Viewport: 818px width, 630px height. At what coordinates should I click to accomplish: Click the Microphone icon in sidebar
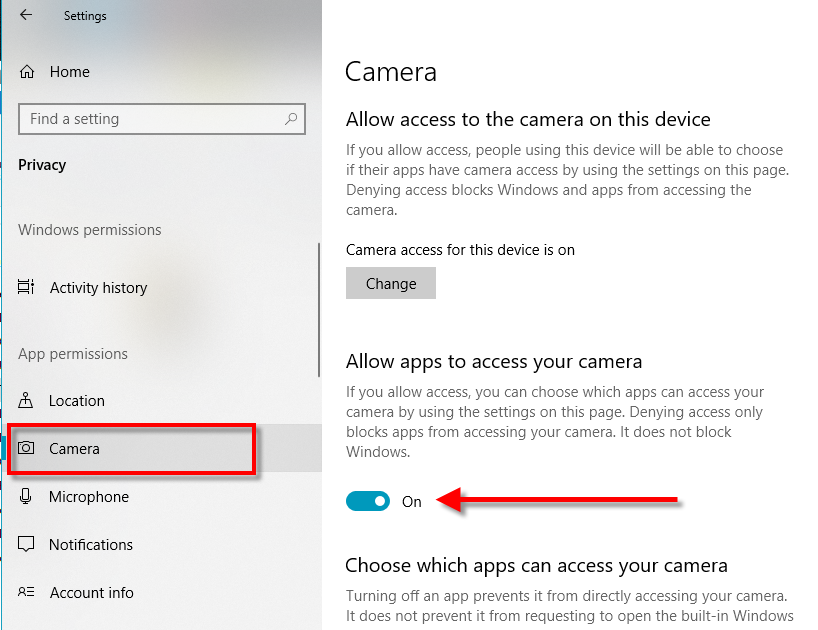[27, 497]
